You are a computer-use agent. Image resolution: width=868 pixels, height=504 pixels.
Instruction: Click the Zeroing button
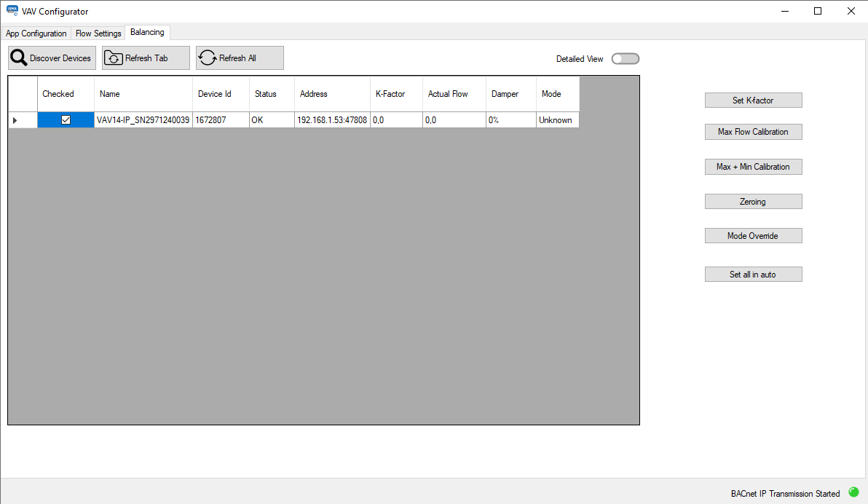pyautogui.click(x=753, y=201)
